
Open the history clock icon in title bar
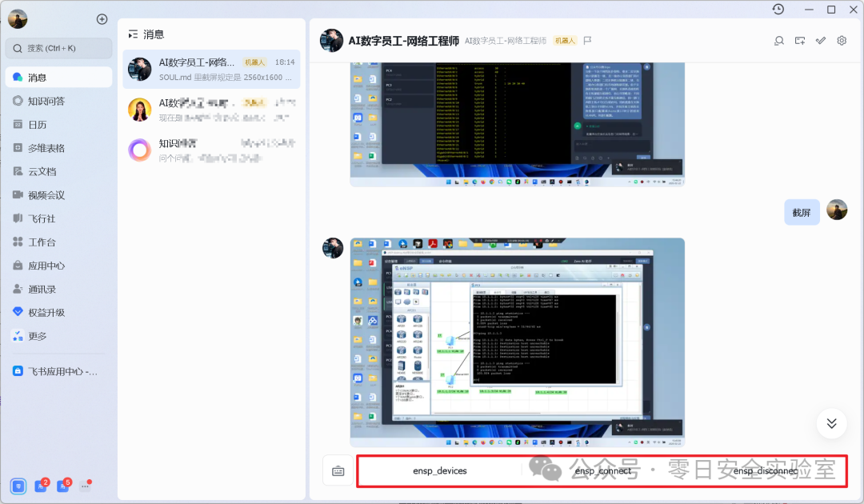[778, 10]
